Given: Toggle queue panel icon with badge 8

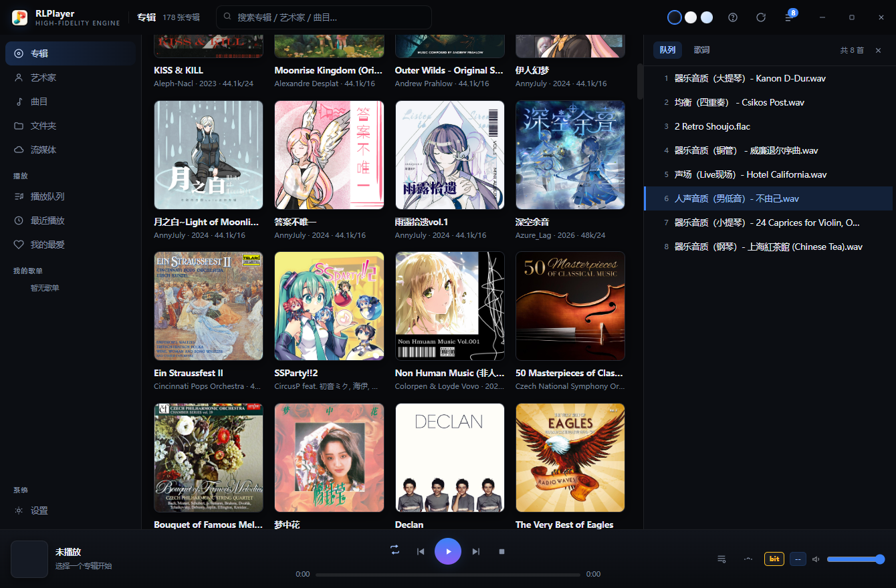Looking at the screenshot, I should coord(789,17).
